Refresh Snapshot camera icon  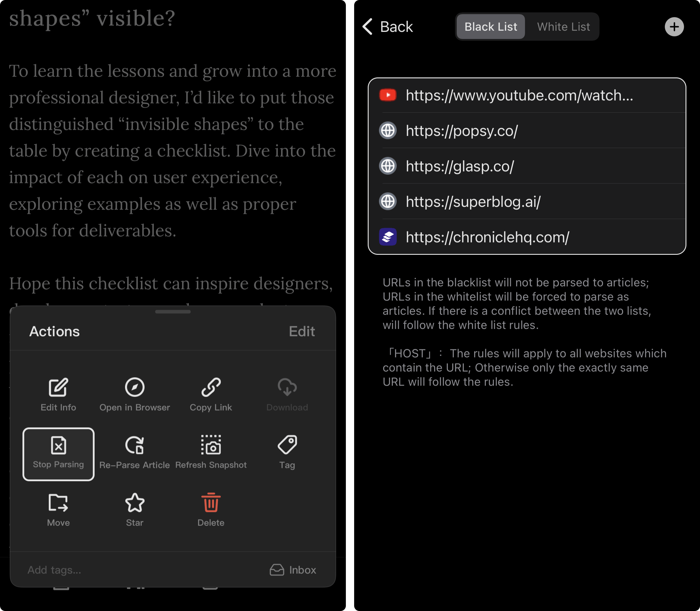pos(211,445)
